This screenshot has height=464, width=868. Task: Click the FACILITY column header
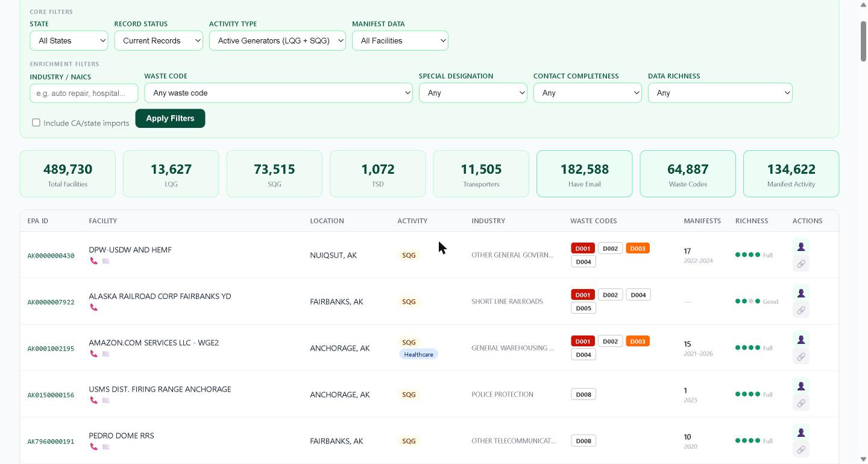click(103, 221)
